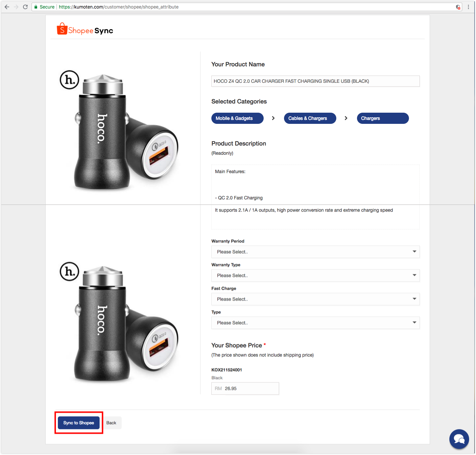Open the browser three-dot menu

(x=468, y=7)
